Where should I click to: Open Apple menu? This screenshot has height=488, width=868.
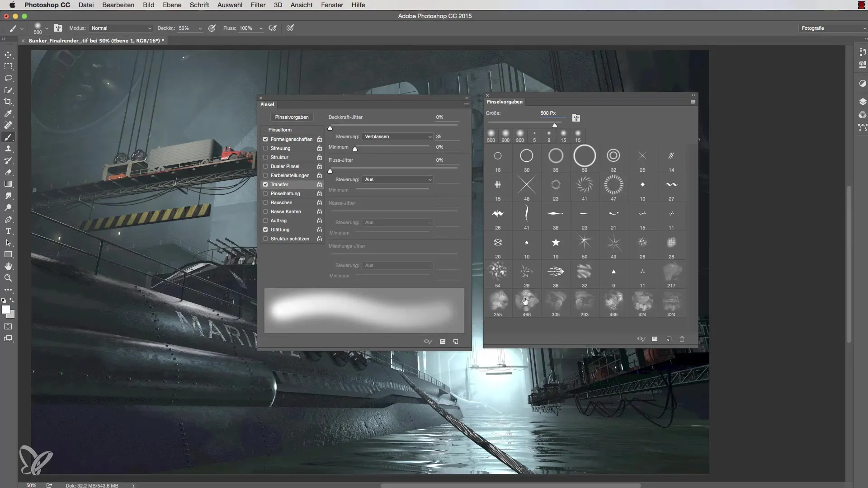(x=12, y=5)
